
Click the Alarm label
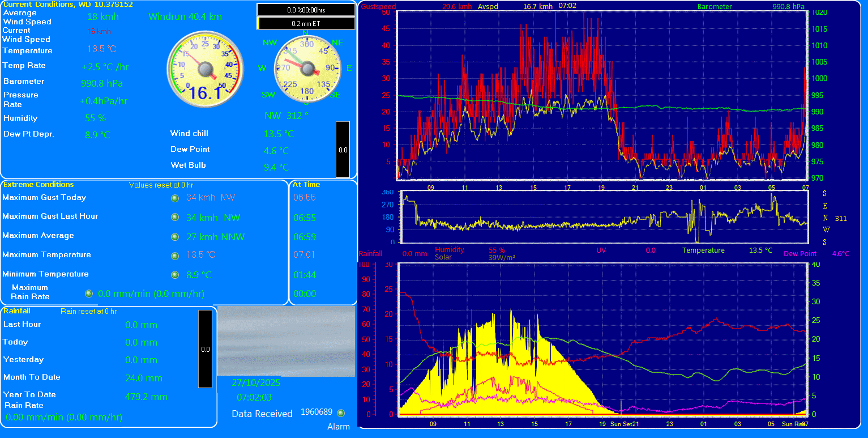click(338, 427)
